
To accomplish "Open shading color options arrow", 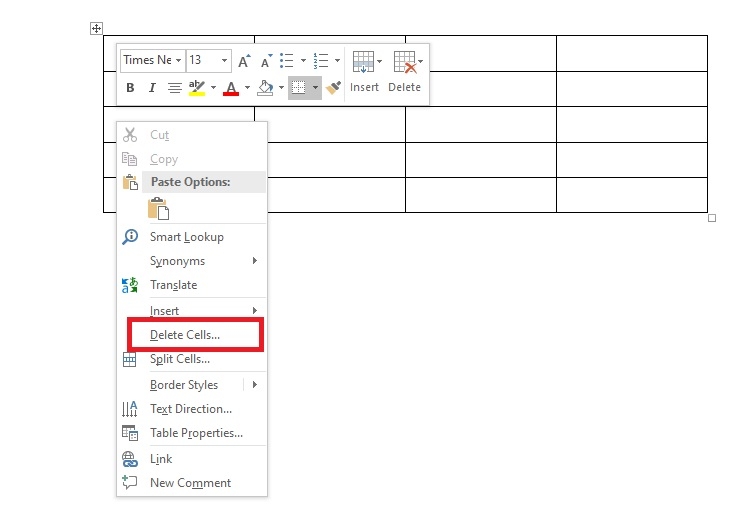I will pyautogui.click(x=281, y=88).
